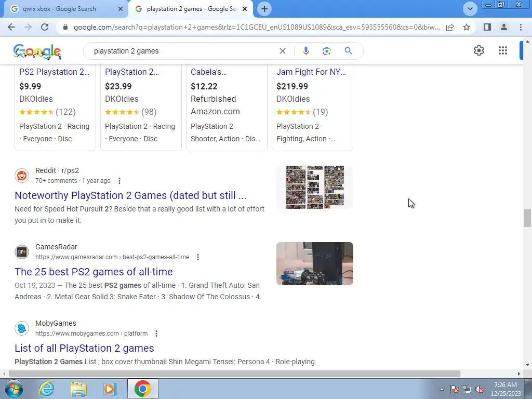Submit search with the magnifier icon
Screen dimensions: 532x399
348,51
